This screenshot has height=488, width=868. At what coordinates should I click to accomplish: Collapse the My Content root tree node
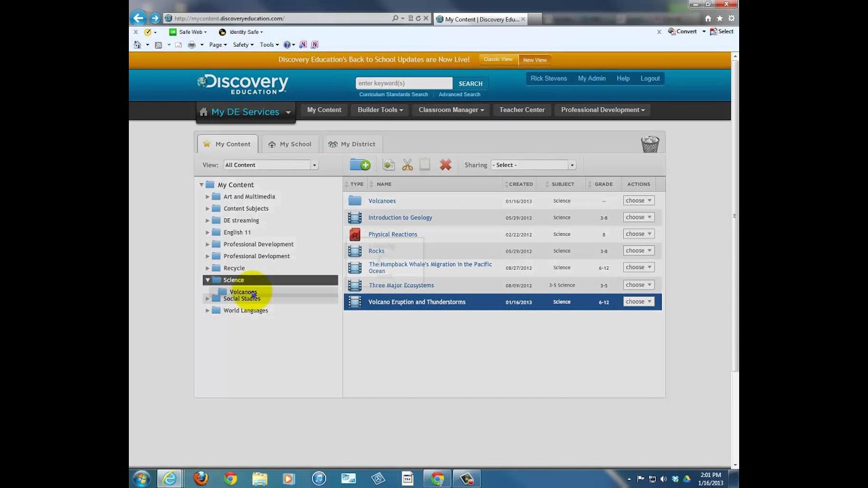tap(201, 185)
